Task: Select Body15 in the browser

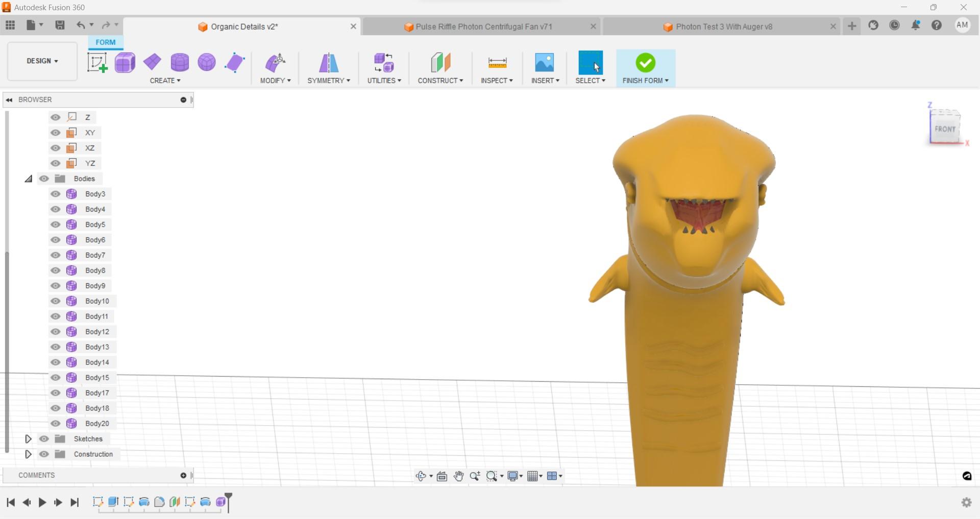Action: (x=97, y=378)
